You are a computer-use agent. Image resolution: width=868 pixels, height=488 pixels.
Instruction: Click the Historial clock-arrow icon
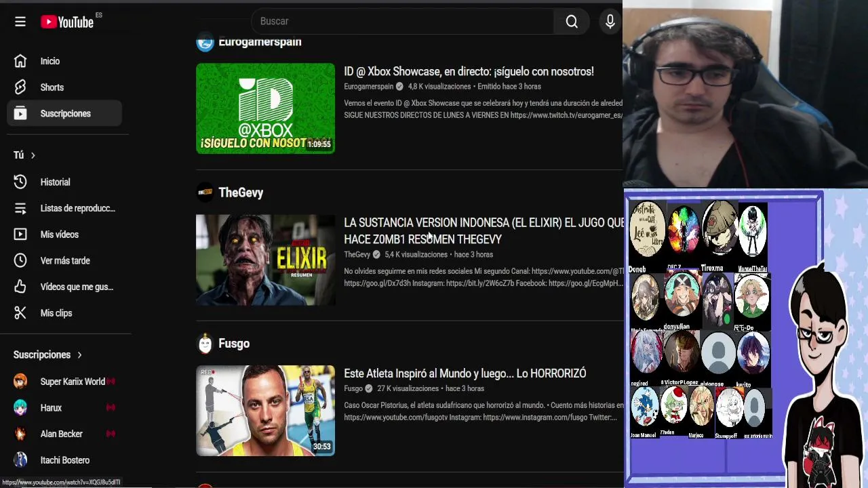tap(20, 182)
